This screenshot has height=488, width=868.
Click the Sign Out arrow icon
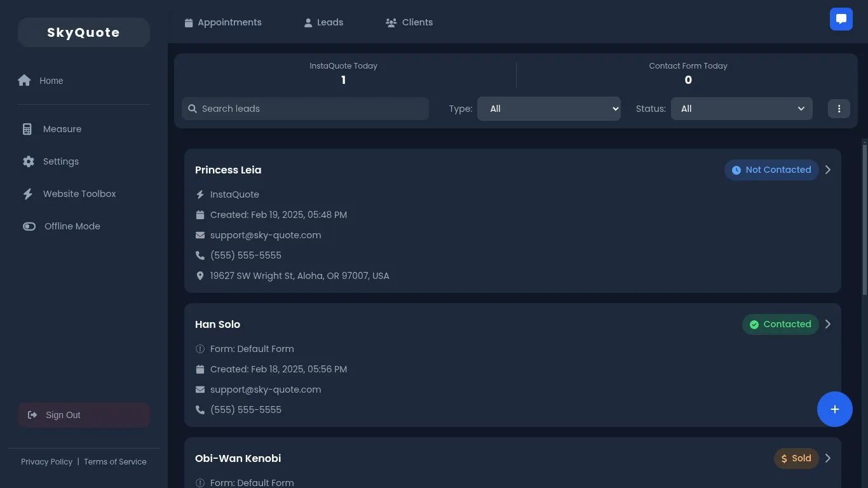point(32,415)
